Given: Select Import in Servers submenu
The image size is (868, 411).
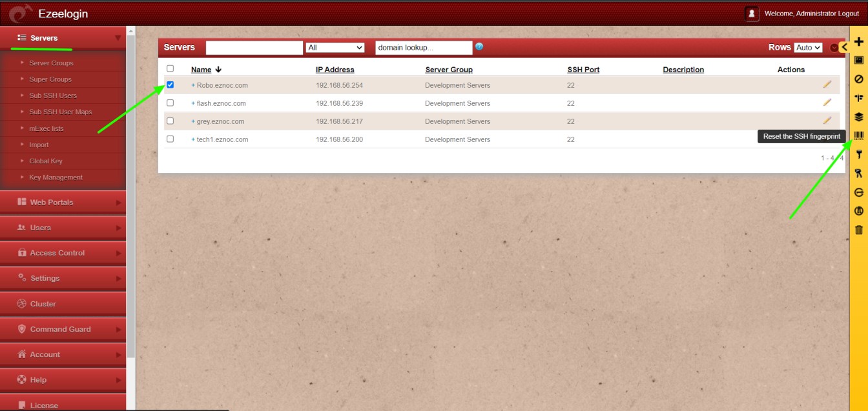Looking at the screenshot, I should 39,145.
